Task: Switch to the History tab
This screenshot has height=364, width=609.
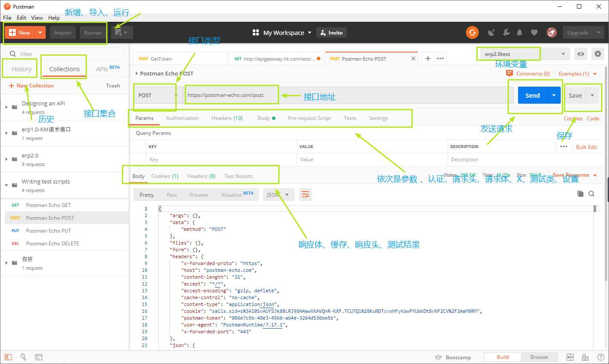Action: (x=21, y=69)
